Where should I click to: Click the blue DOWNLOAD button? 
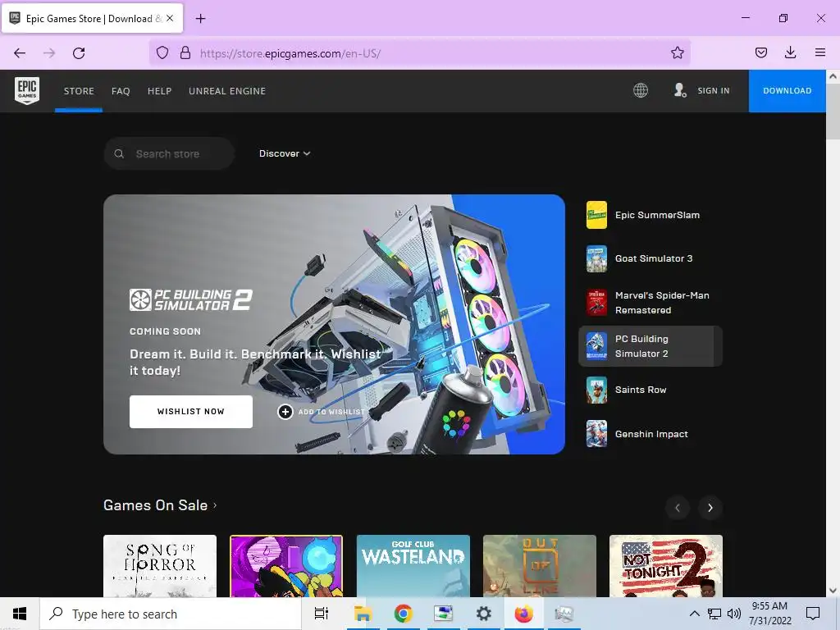pyautogui.click(x=787, y=90)
